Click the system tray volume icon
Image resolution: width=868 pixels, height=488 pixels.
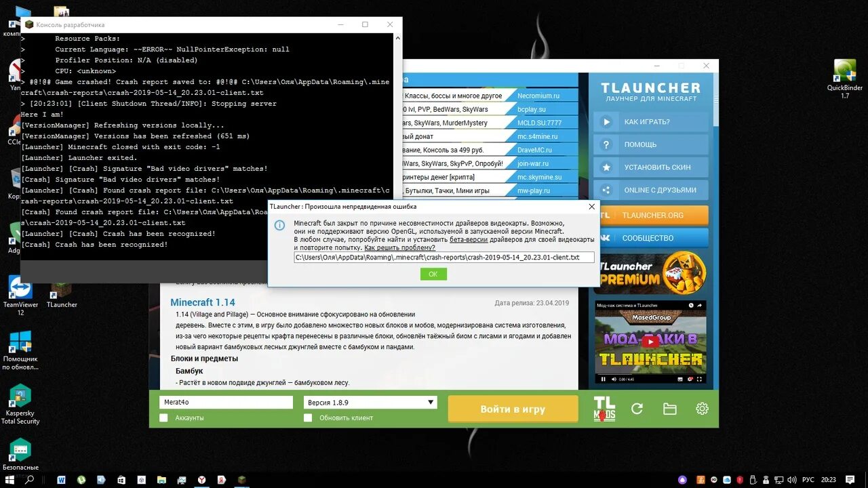click(791, 479)
